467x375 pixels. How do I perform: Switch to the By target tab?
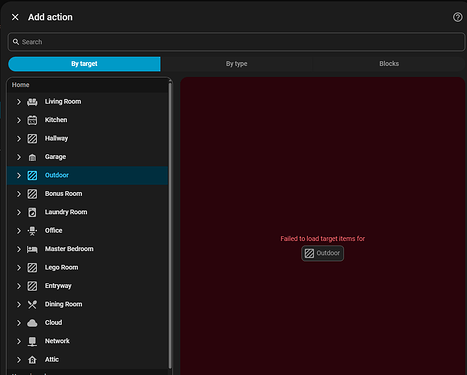click(x=84, y=64)
